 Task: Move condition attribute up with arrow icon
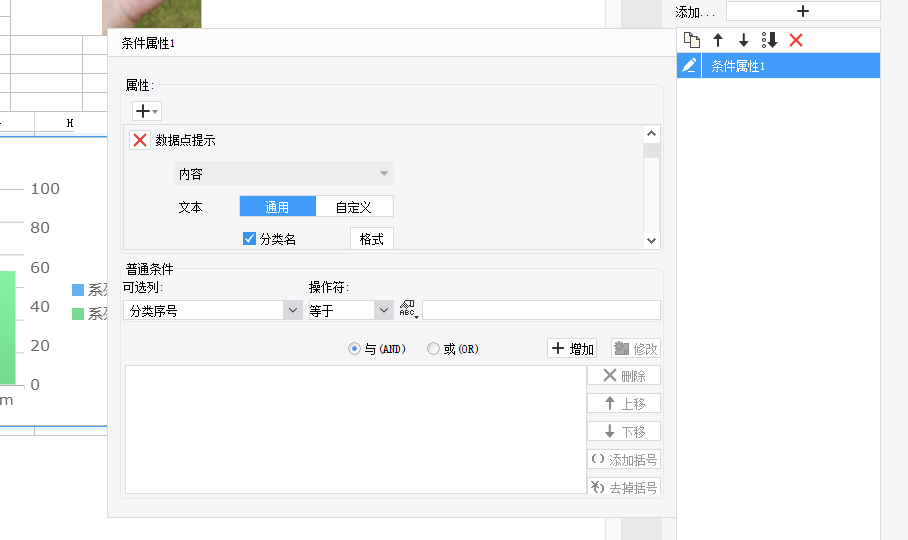click(718, 40)
